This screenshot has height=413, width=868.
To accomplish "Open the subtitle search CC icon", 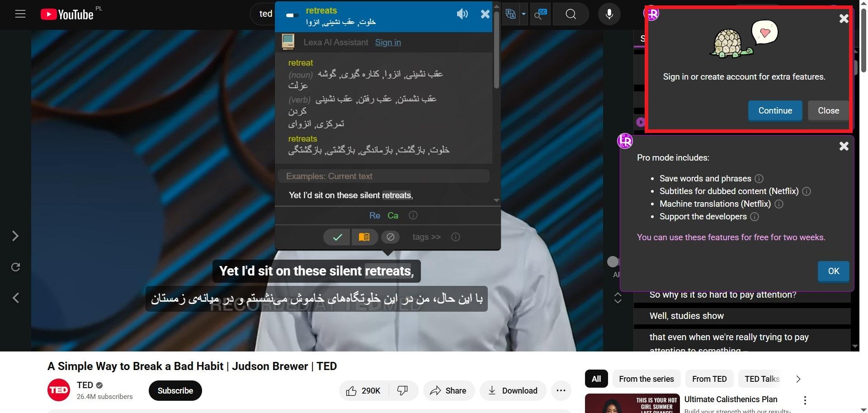I will click(x=540, y=14).
